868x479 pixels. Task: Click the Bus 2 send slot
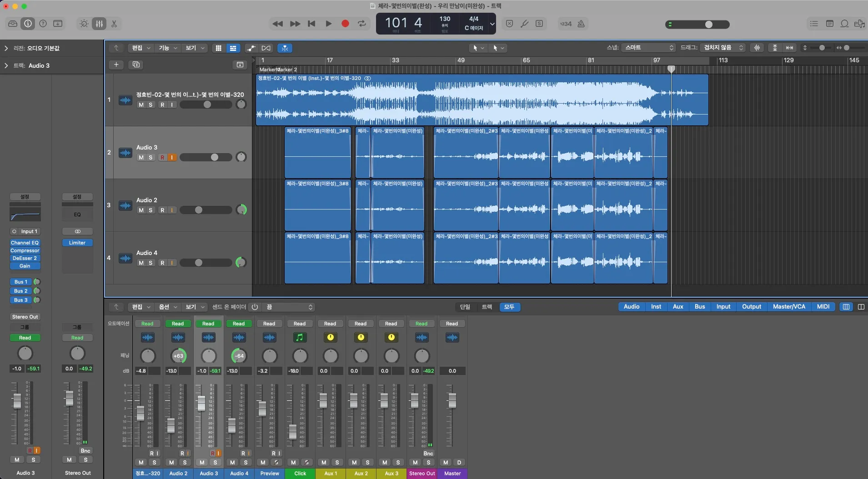pos(21,291)
